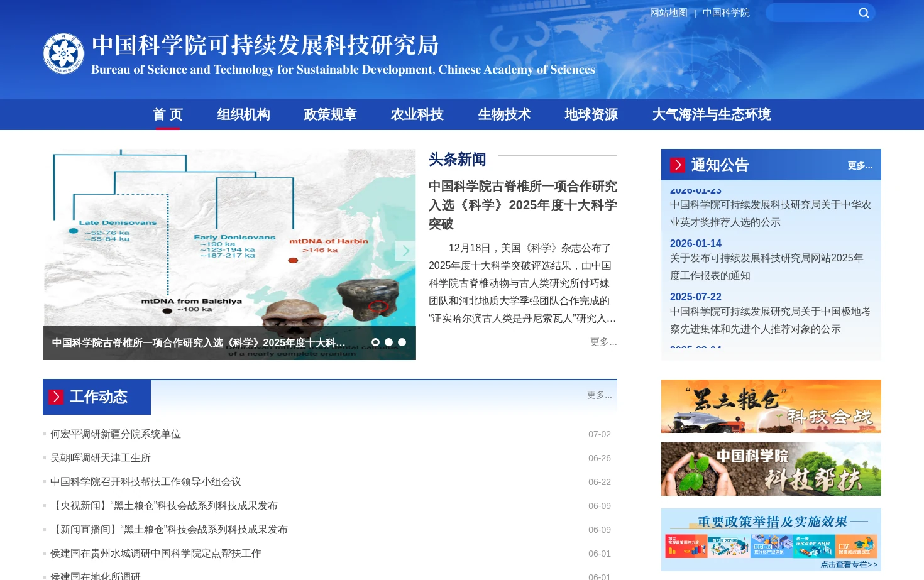The height and width of the screenshot is (580, 924).
Task: Click the headline news summary paragraph
Action: (x=523, y=283)
